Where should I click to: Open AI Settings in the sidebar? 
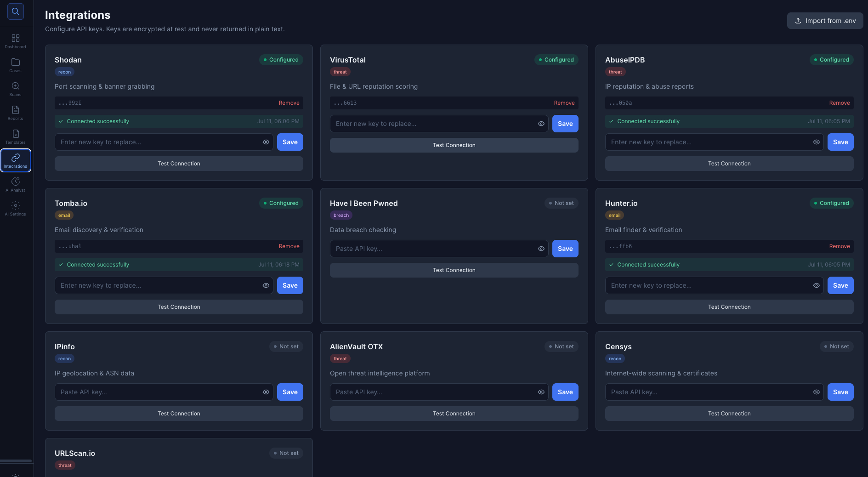[x=16, y=208]
